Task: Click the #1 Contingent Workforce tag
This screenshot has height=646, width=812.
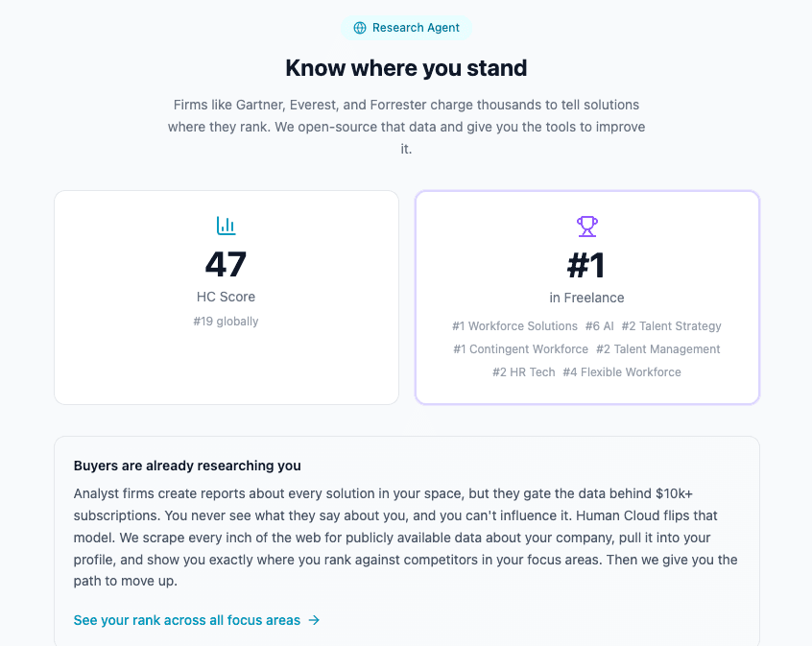Action: 520,349
